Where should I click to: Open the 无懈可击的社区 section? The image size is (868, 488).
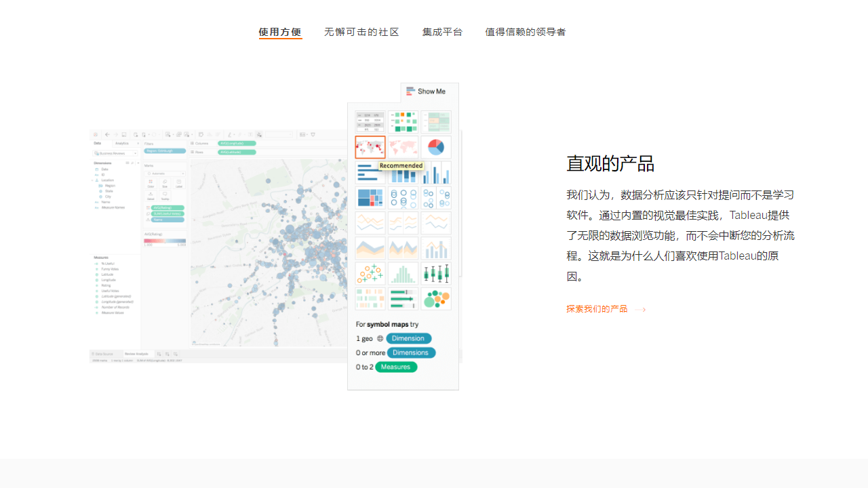pos(361,32)
